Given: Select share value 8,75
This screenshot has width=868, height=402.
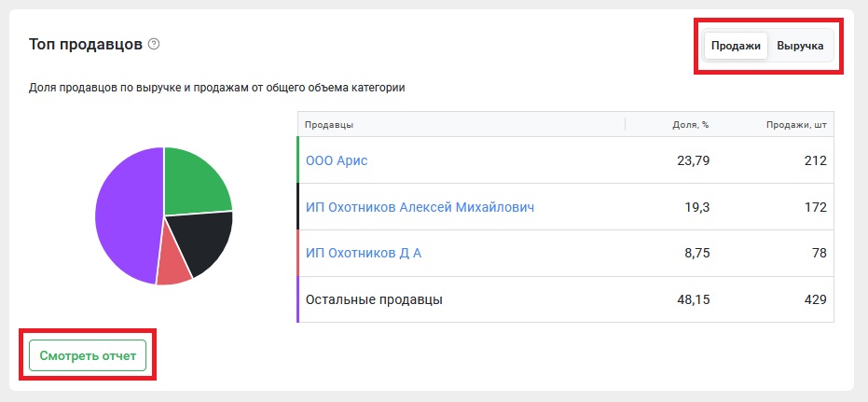Looking at the screenshot, I should tap(697, 253).
